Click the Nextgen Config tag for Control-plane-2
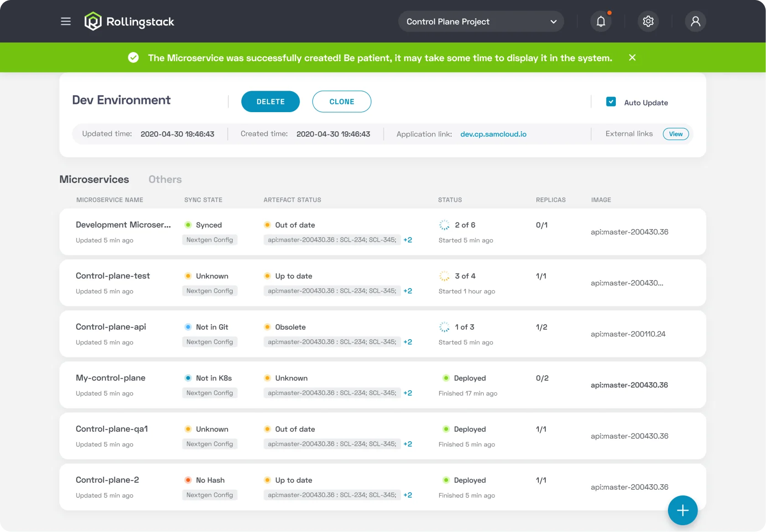Viewport: 766px width, 532px height. 209,495
